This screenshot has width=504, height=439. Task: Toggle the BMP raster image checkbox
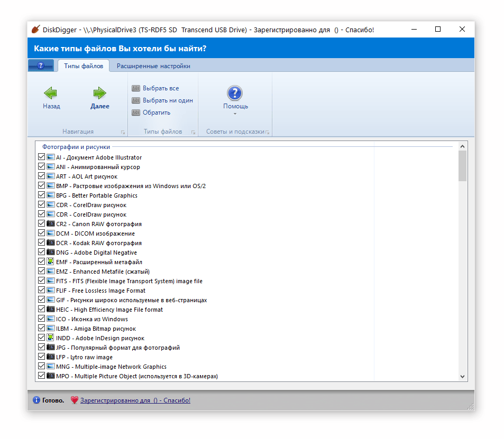point(41,186)
